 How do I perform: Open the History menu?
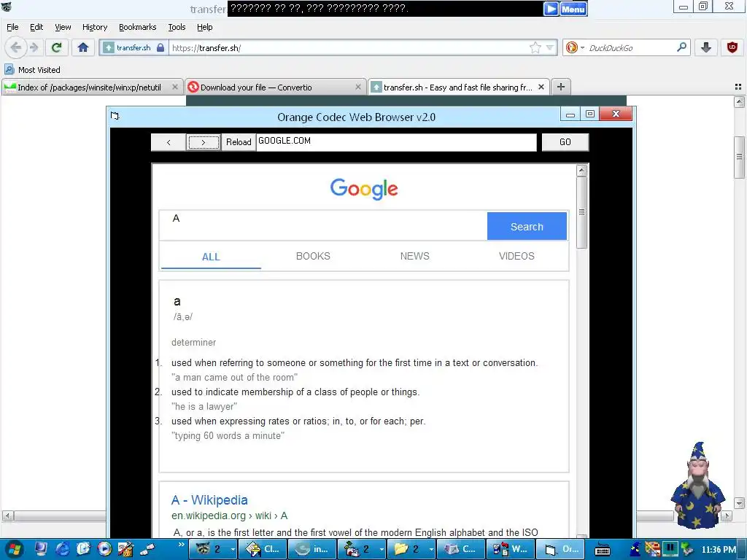click(95, 27)
